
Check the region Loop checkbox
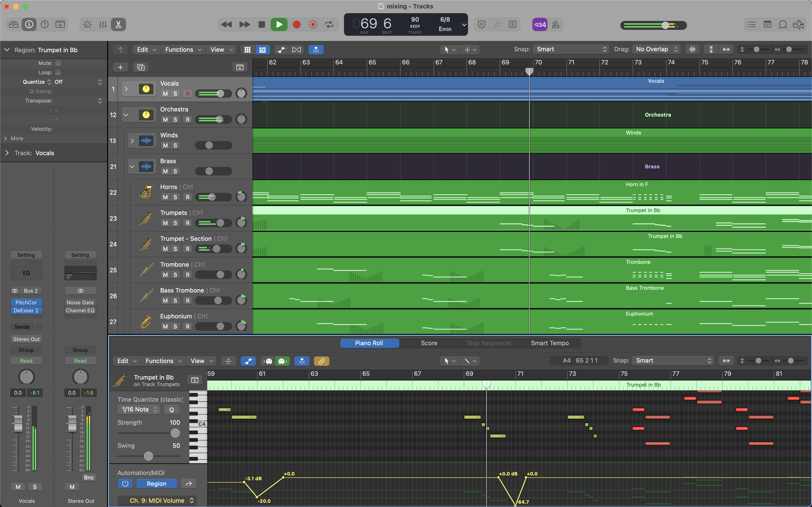point(58,72)
